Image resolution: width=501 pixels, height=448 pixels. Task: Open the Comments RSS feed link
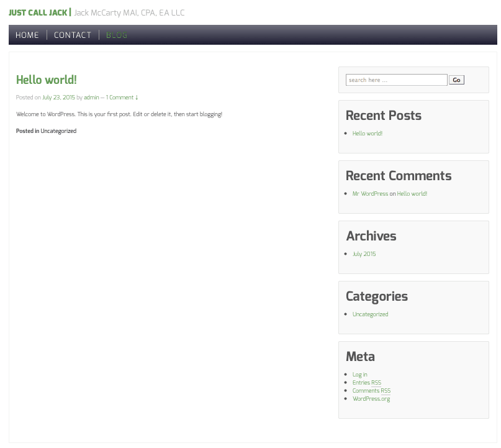tap(371, 391)
